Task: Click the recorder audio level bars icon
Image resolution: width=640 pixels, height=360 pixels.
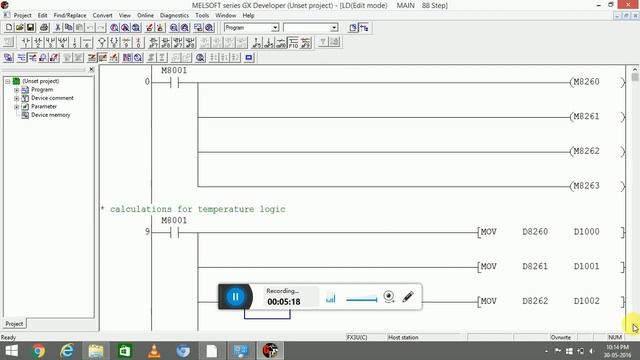Action: (331, 298)
